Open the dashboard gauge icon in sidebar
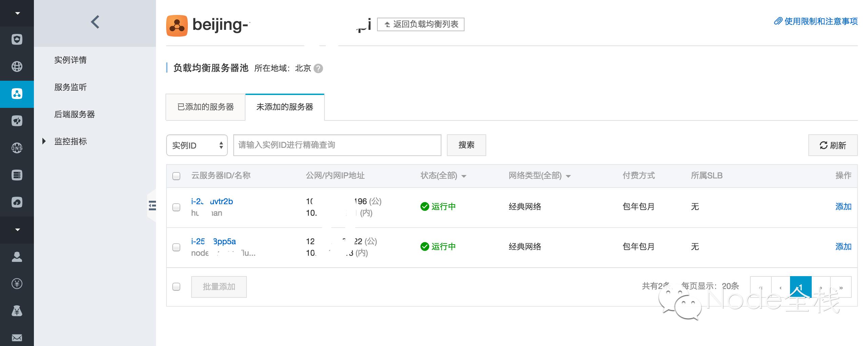Viewport: 868px width, 346px height. 17,121
